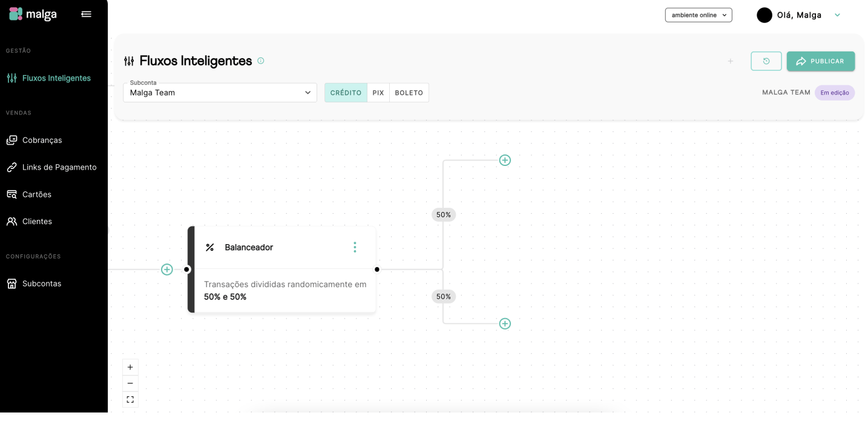Click the Em edição status badge
Screen dimensions: 868x424
[835, 93]
